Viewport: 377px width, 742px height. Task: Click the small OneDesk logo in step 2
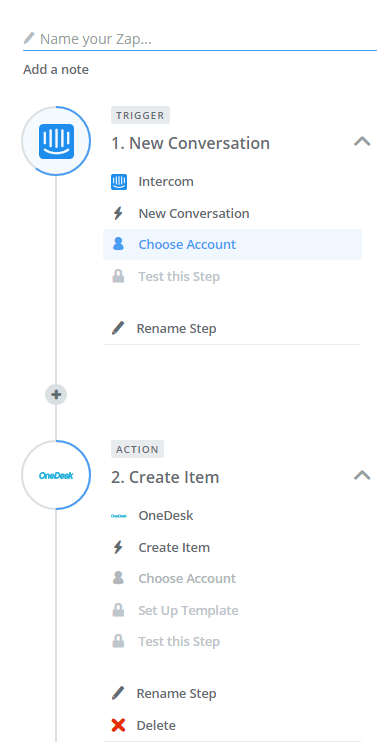coord(119,516)
